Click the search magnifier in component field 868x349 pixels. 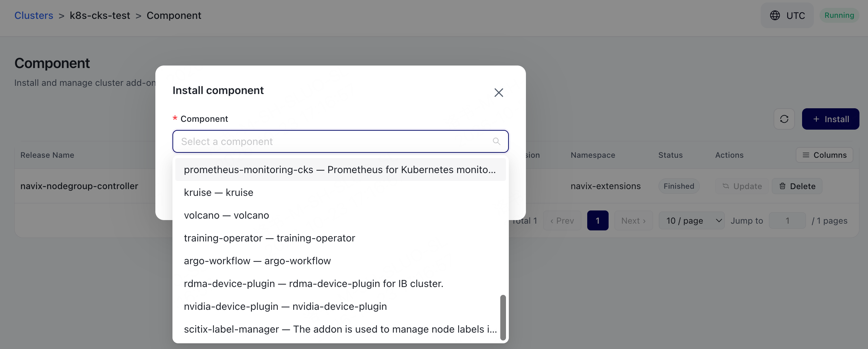496,141
